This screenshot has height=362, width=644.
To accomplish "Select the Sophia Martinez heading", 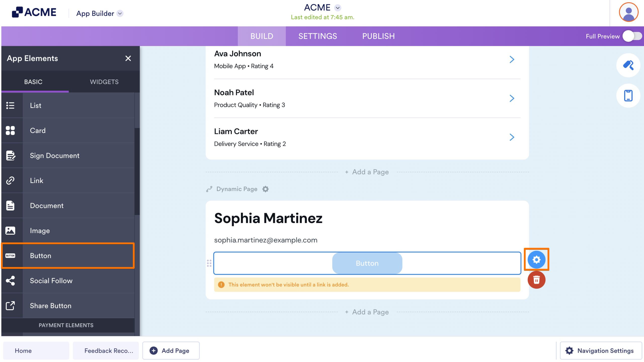I will coord(268,218).
